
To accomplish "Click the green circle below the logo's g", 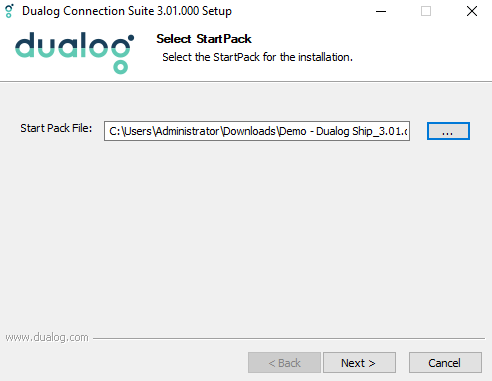I will [x=121, y=67].
